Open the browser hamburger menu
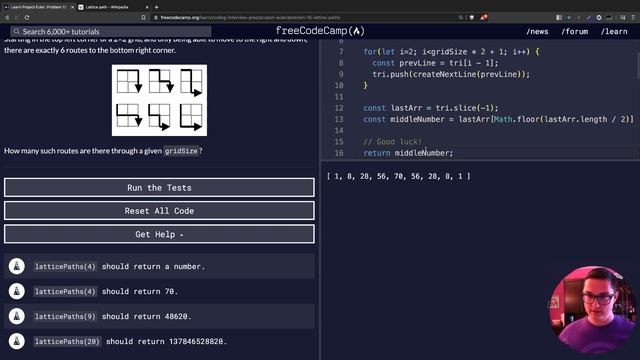Screen dimensions: 640x360 tap(633, 18)
